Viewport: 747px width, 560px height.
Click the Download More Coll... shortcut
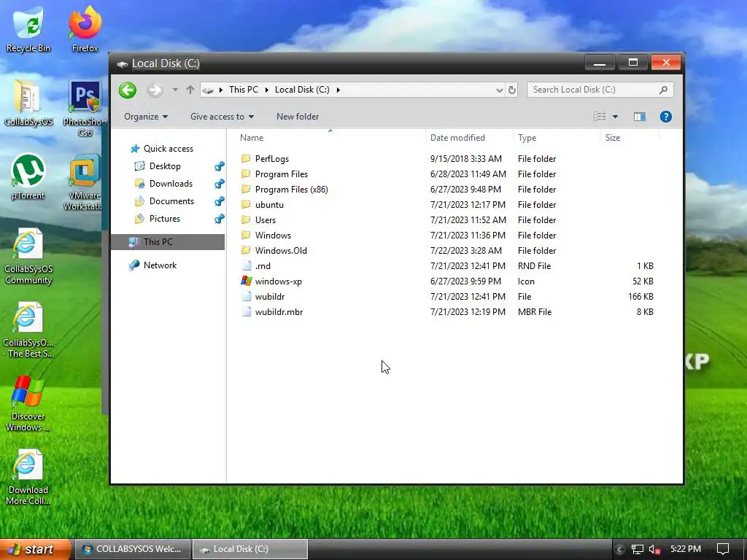click(28, 478)
